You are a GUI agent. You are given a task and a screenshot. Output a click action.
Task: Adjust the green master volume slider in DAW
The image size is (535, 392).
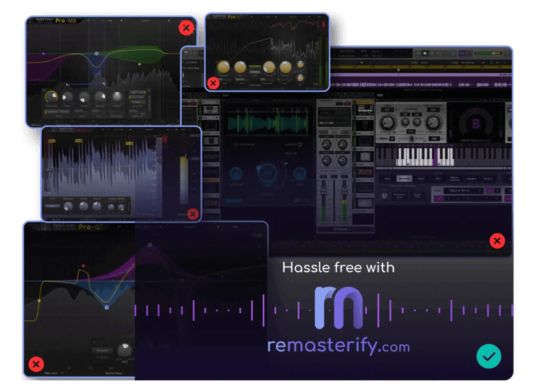pyautogui.click(x=488, y=53)
